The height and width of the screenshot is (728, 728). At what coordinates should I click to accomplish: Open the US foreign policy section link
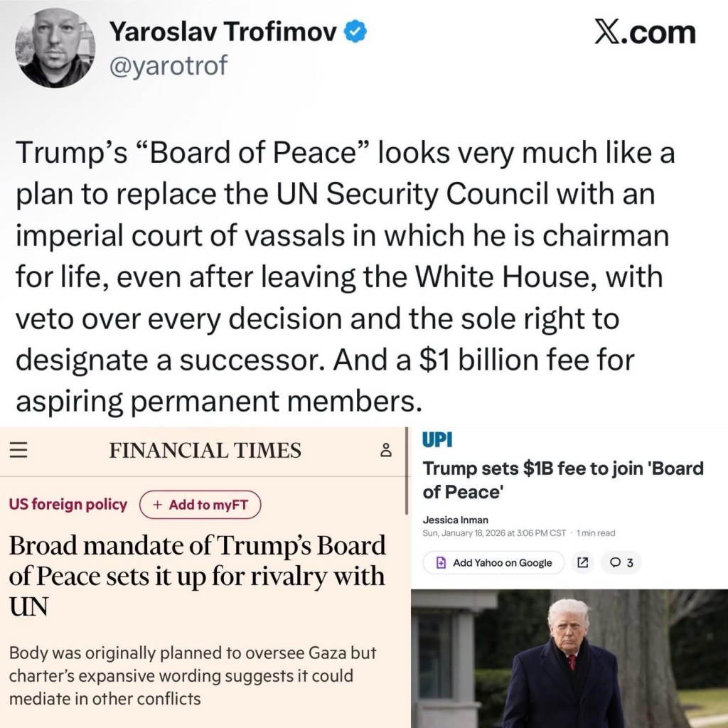click(x=68, y=505)
